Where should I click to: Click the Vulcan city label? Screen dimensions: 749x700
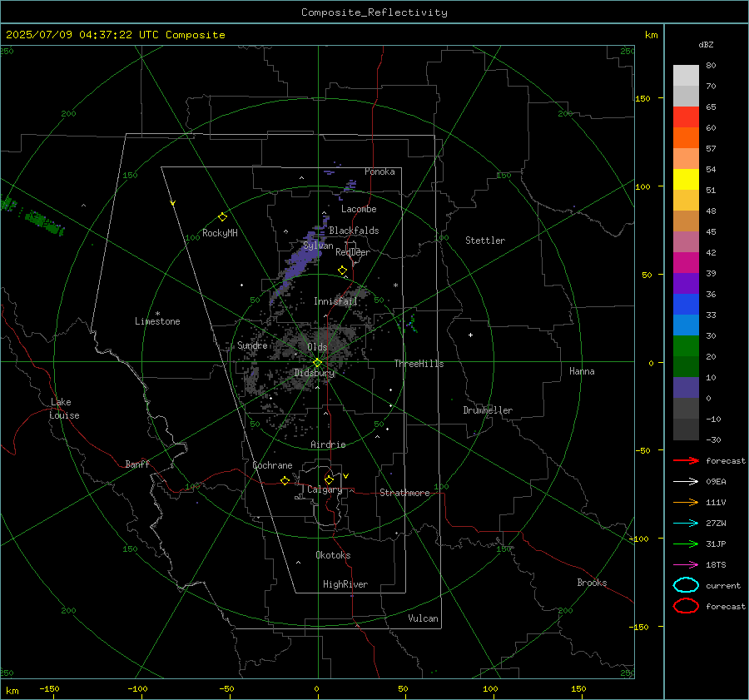coord(423,618)
